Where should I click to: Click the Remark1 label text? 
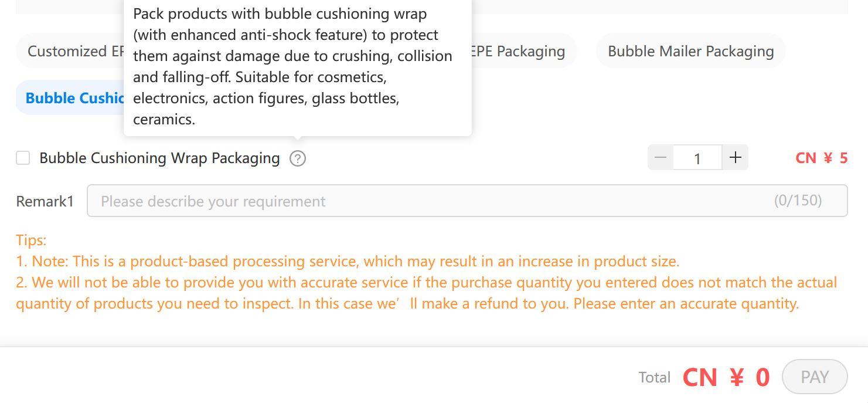pyautogui.click(x=45, y=201)
